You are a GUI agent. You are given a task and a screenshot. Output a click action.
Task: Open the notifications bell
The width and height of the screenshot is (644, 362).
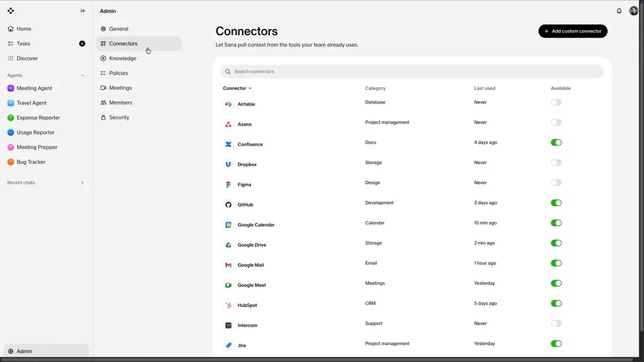click(x=619, y=11)
